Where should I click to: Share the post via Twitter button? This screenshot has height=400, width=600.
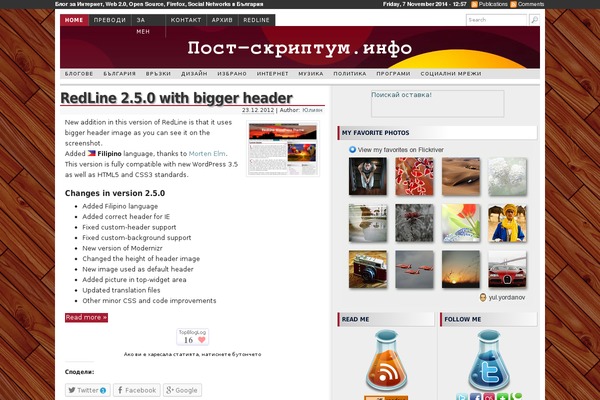pyautogui.click(x=88, y=390)
